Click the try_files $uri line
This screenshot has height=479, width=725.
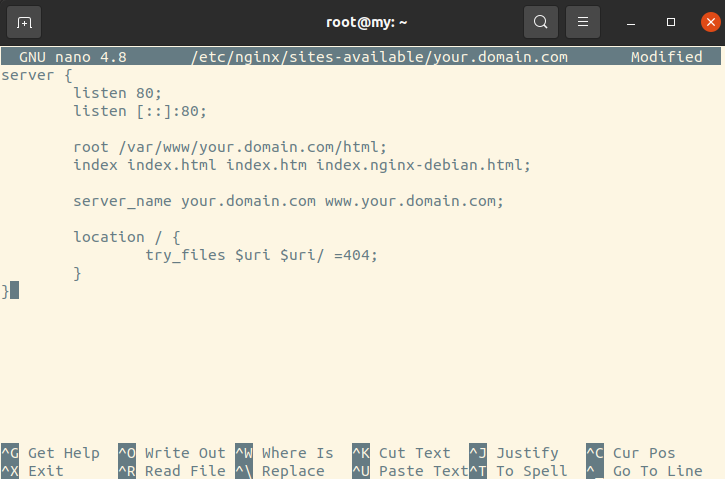[x=262, y=255]
